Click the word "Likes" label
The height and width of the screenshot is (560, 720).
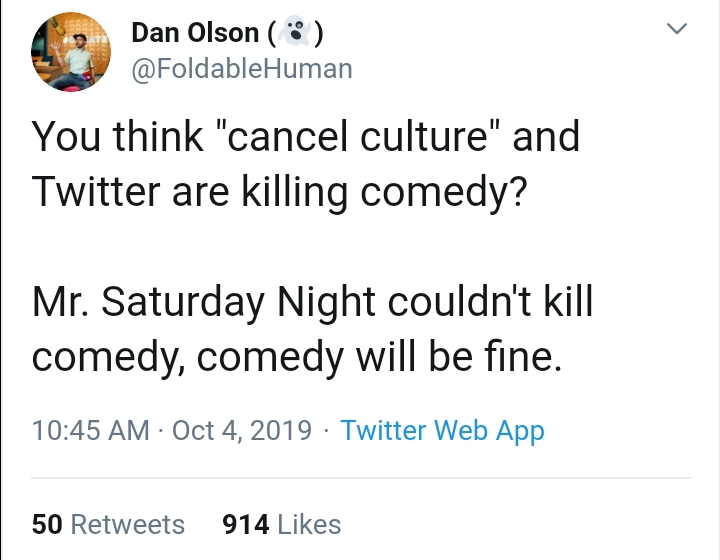point(309,525)
